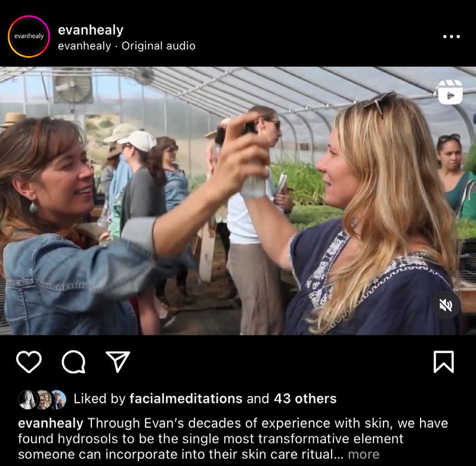Share the post using the paper plane icon
This screenshot has width=476, height=466.
tap(118, 361)
